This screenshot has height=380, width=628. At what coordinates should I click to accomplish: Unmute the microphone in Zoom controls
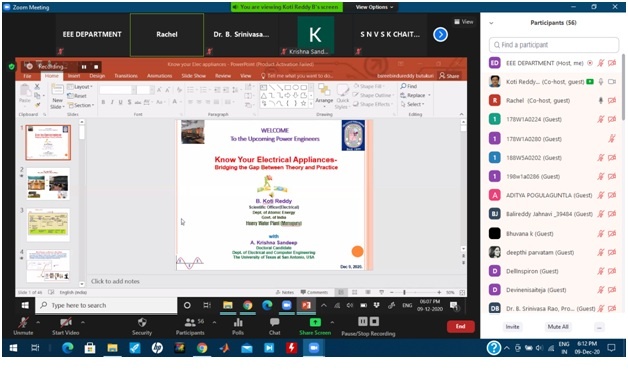click(23, 323)
